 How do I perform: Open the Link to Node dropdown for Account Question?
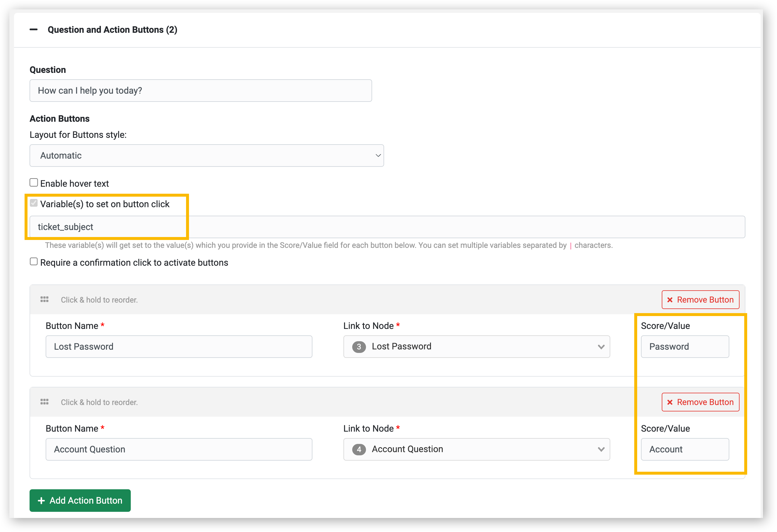point(601,449)
